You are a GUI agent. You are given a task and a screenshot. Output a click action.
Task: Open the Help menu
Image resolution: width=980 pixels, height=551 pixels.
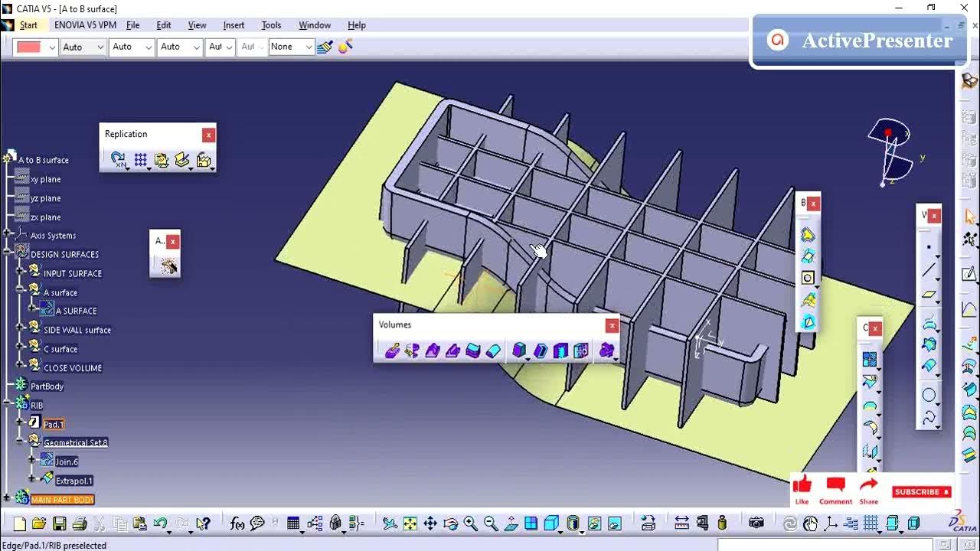(357, 25)
